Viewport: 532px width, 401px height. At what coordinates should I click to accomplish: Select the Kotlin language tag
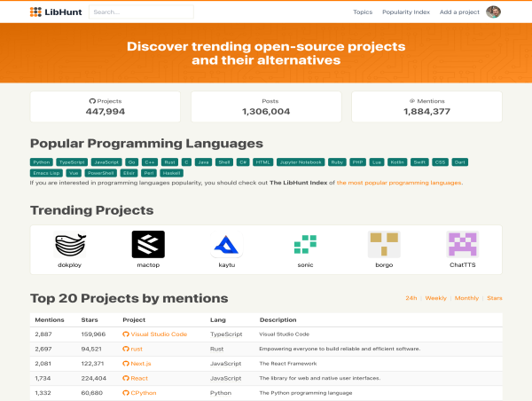(397, 162)
